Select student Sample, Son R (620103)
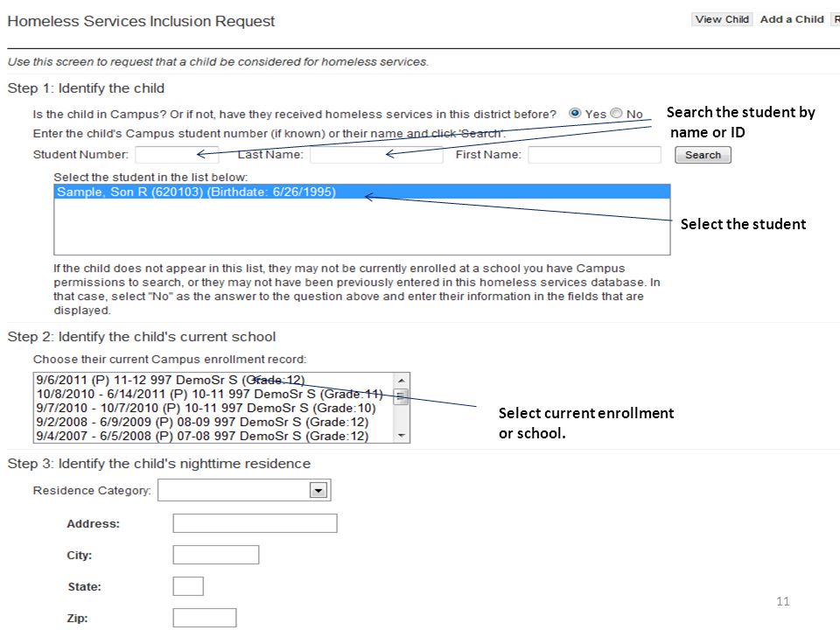 point(362,192)
